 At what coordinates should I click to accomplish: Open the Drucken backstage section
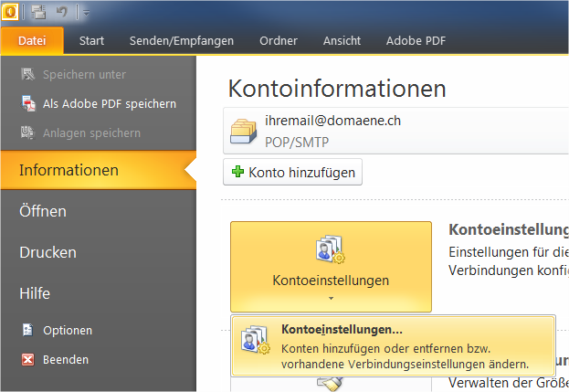(x=47, y=252)
